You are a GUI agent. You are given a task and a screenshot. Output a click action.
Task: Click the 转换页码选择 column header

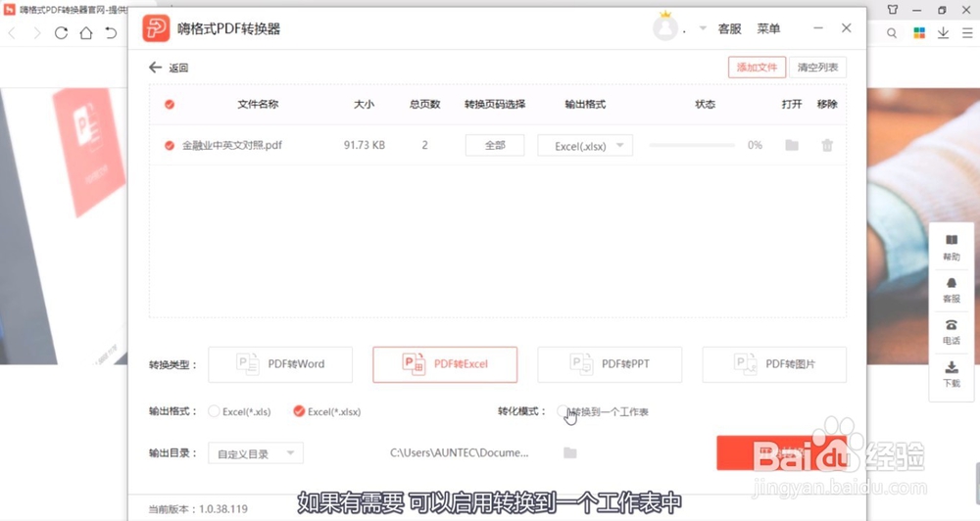[495, 105]
